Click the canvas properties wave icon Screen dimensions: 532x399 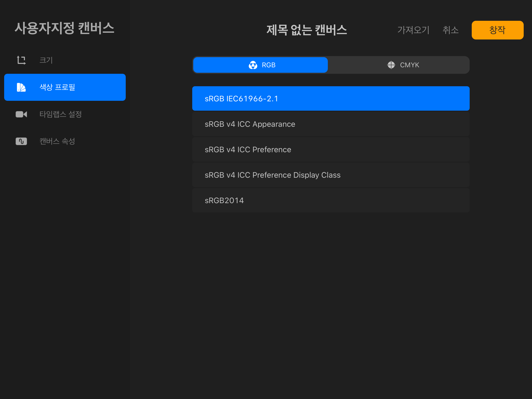(21, 141)
